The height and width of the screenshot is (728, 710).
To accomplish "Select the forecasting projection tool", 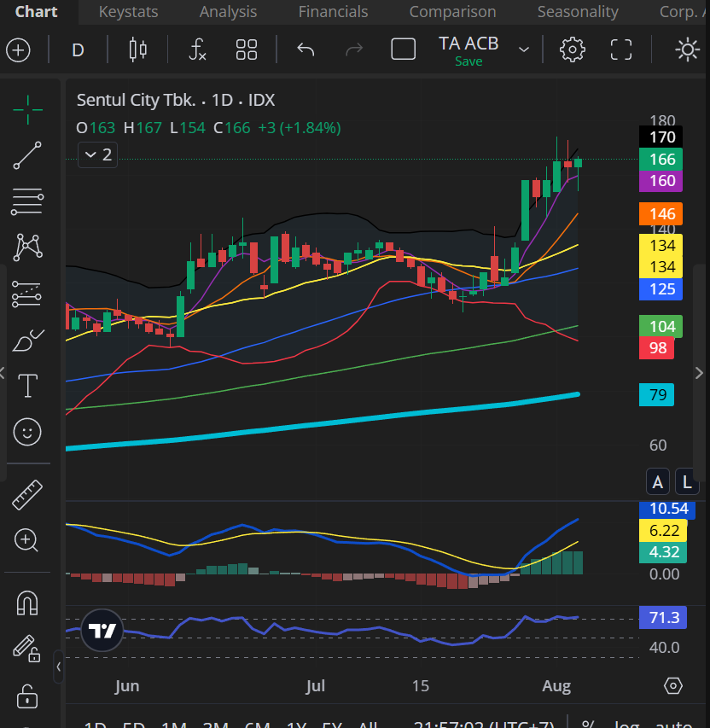I will click(x=26, y=294).
